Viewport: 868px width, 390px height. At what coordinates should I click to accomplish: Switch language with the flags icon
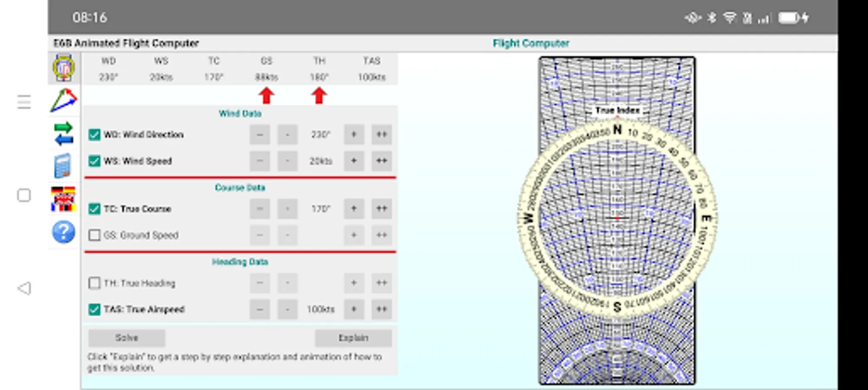(63, 199)
